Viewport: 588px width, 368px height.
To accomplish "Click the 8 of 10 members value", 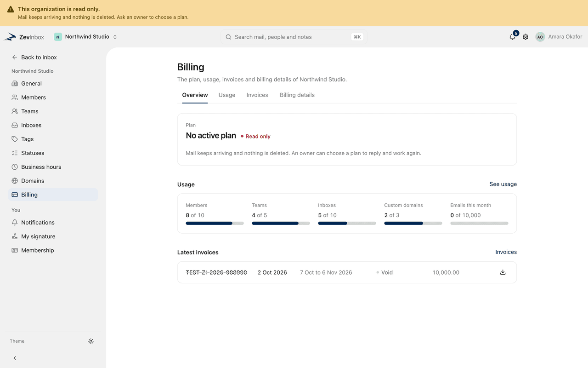I will pyautogui.click(x=195, y=215).
